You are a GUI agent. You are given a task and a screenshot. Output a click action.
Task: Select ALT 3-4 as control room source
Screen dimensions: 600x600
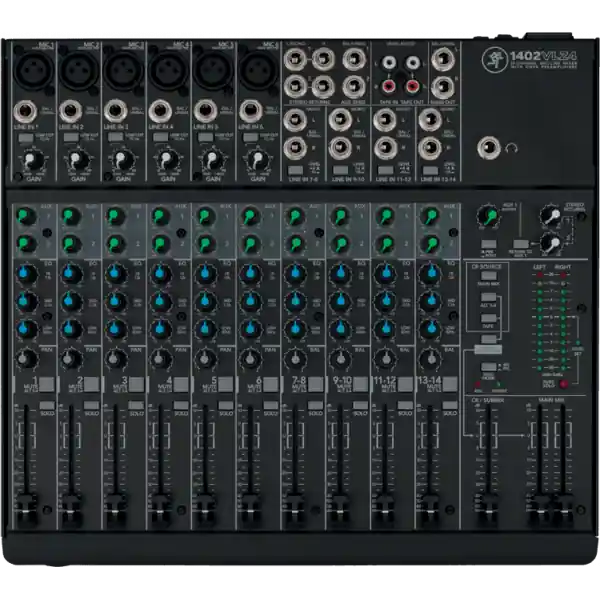(489, 297)
